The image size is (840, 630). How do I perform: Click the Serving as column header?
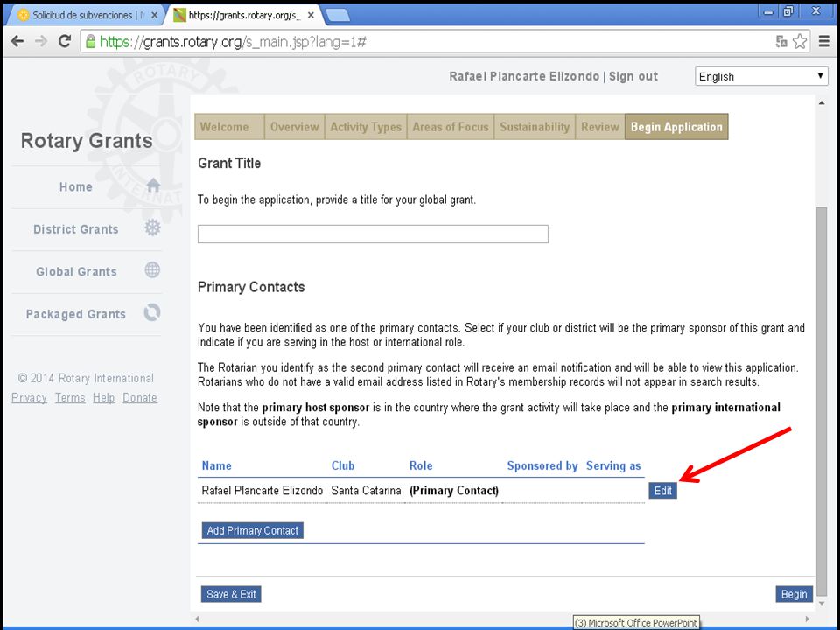tap(613, 466)
